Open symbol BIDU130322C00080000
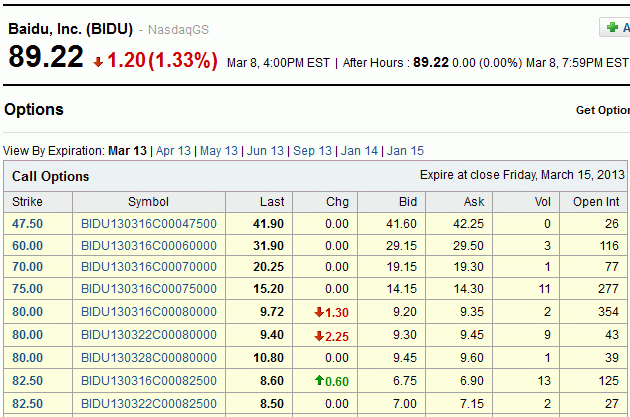The height and width of the screenshot is (417, 630). tap(149, 335)
